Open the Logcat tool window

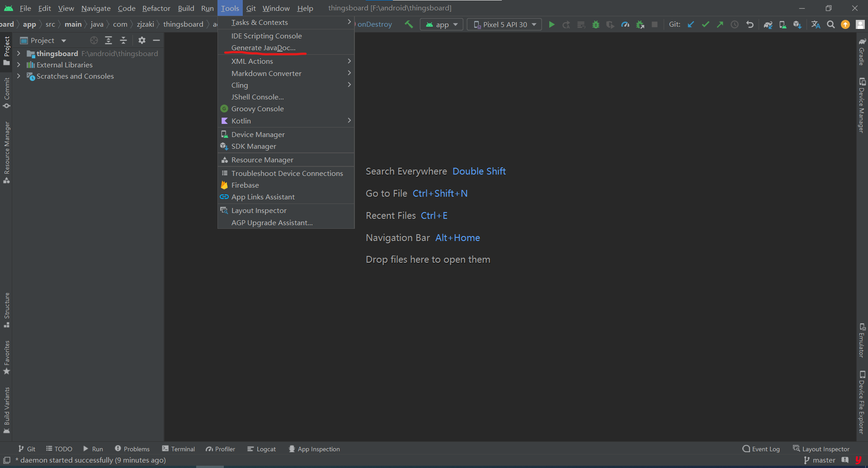(x=261, y=449)
